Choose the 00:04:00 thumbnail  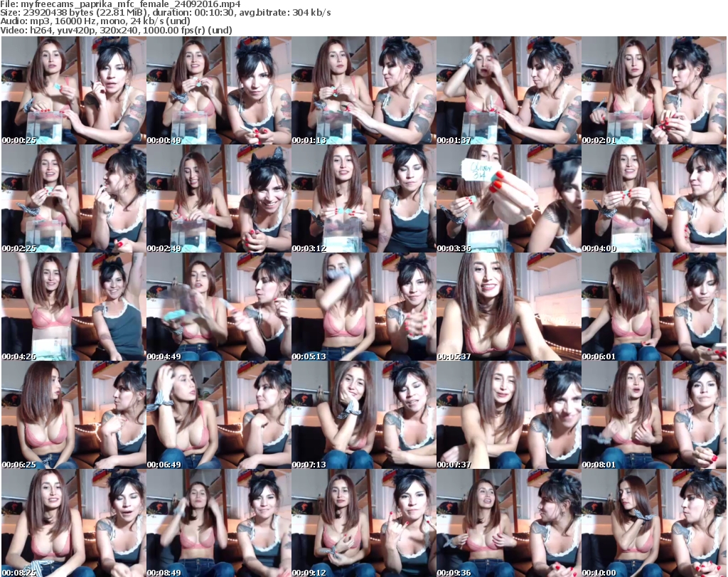[x=654, y=198]
